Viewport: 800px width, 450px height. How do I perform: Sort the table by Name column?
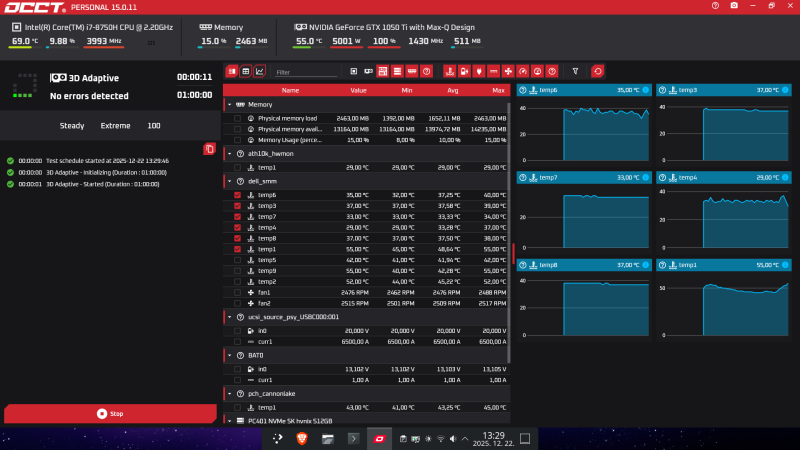pyautogui.click(x=290, y=90)
